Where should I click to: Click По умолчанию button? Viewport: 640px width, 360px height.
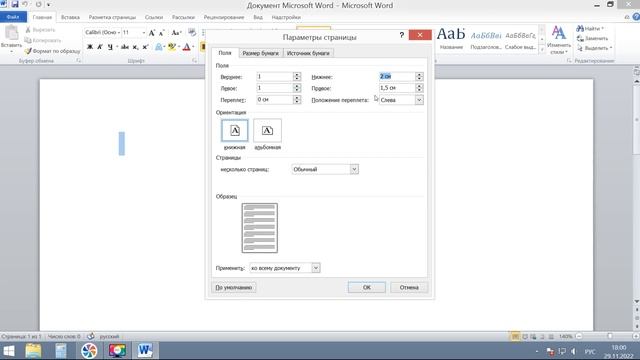(233, 287)
